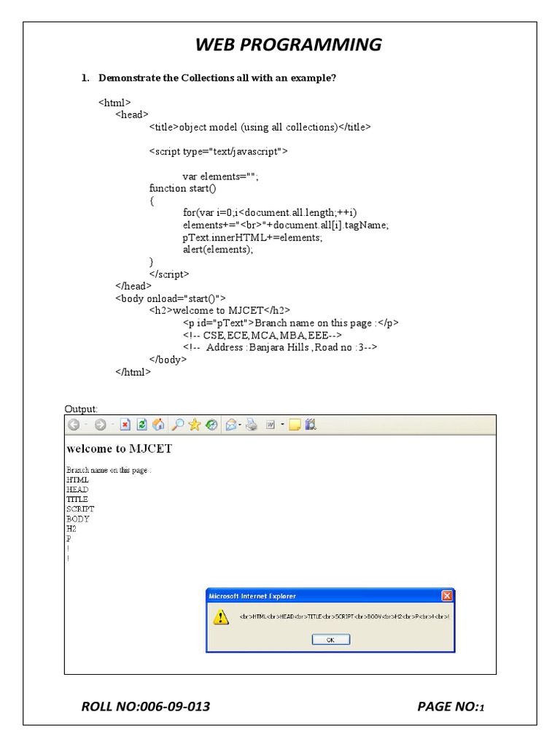Click HTML line in browser output
The image size is (560, 747).
pos(77,480)
